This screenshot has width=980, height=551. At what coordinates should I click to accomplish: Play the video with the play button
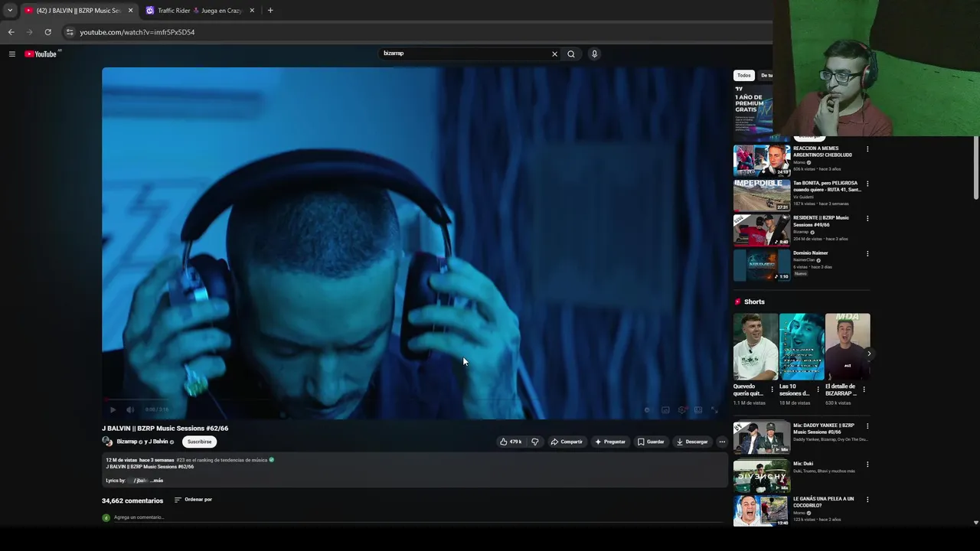(113, 409)
